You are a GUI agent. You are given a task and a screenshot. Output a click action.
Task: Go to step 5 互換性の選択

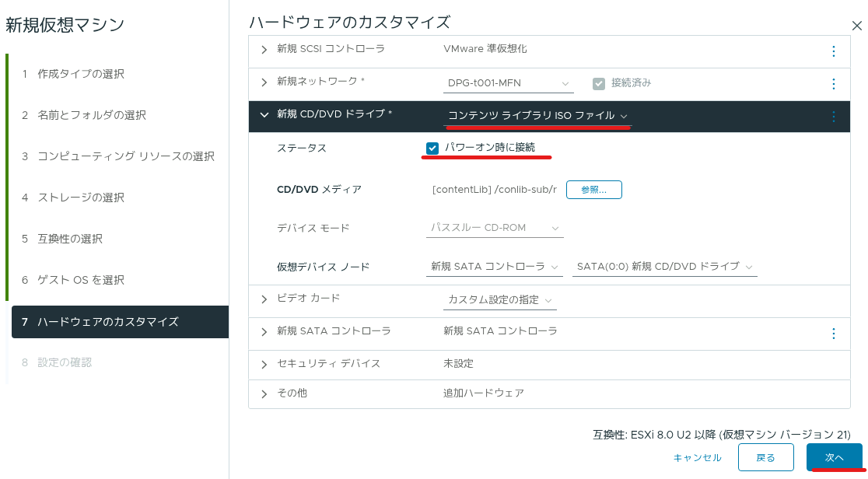point(62,239)
